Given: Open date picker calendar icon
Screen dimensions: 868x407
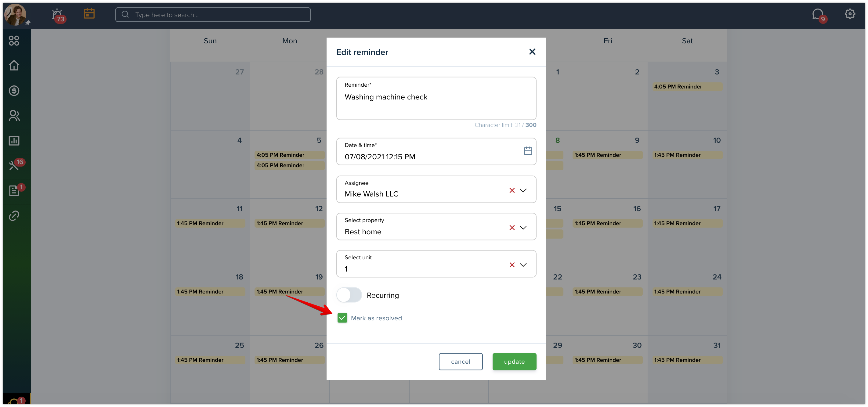Looking at the screenshot, I should [528, 151].
